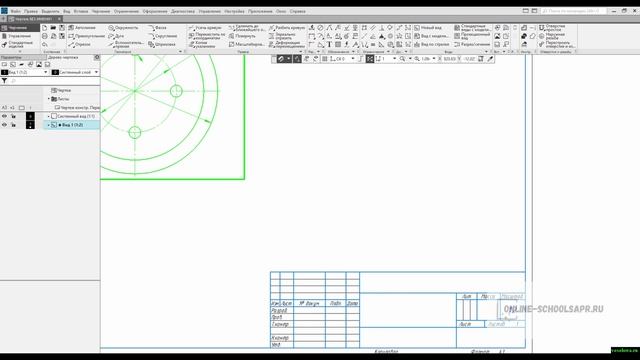Screen dimensions: 640x360
Task: Open the Файл menu
Action: [16, 11]
